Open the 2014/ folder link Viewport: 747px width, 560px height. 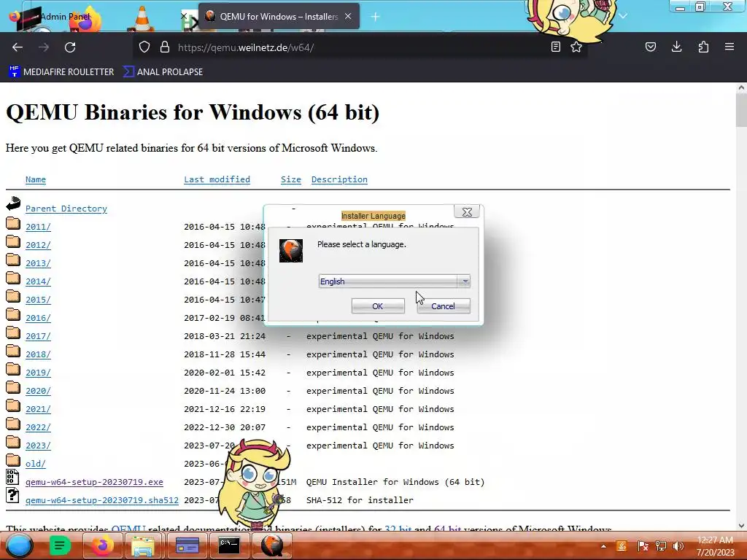pyautogui.click(x=38, y=281)
